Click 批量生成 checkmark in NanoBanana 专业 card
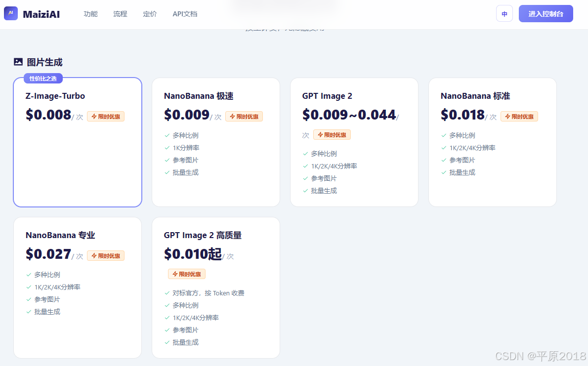Screen dimensions: 588x366 29,312
